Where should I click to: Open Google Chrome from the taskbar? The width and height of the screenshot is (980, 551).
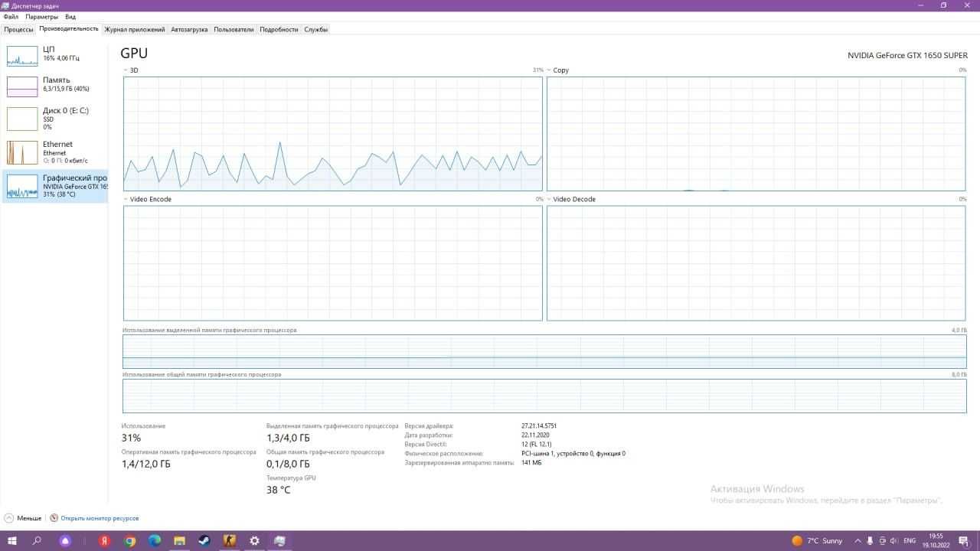pos(130,540)
